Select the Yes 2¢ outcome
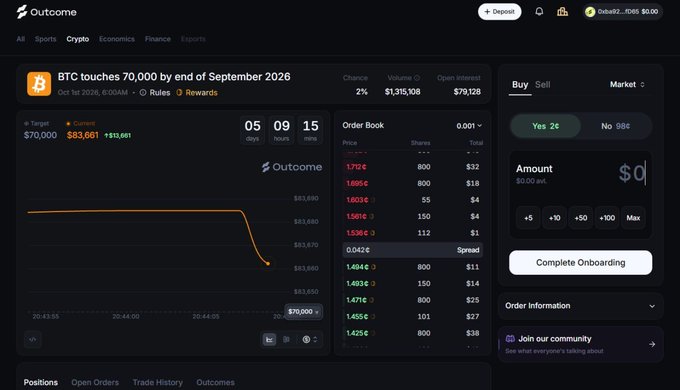The width and height of the screenshot is (680, 390). coord(545,126)
